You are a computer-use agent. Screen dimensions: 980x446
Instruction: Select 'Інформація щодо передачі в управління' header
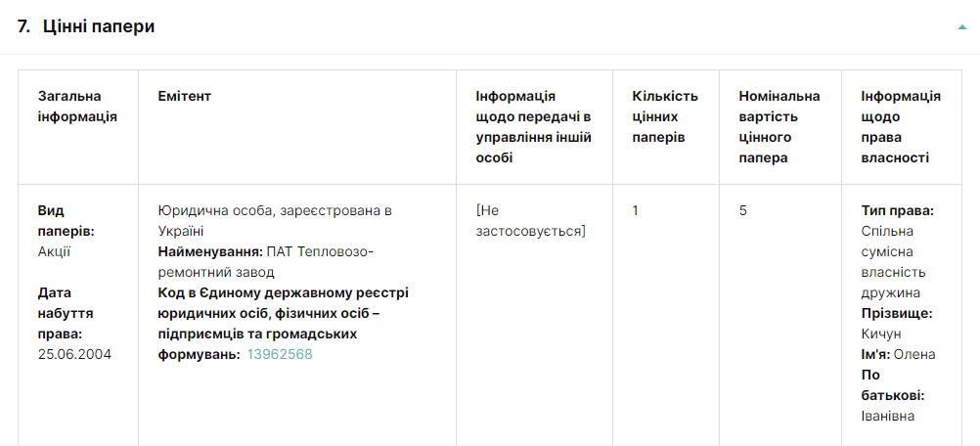click(x=533, y=127)
